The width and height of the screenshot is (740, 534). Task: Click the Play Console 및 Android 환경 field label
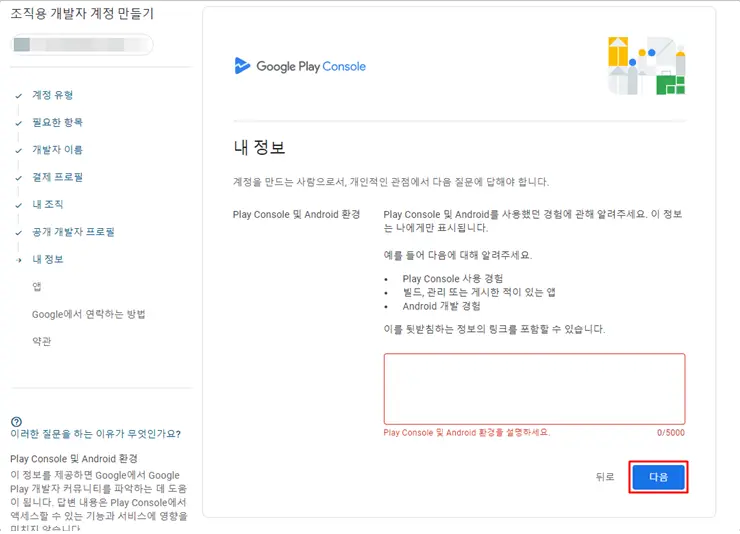coord(296,214)
